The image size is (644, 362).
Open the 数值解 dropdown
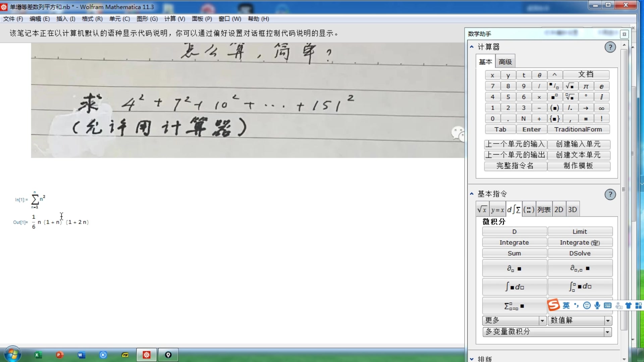580,321
